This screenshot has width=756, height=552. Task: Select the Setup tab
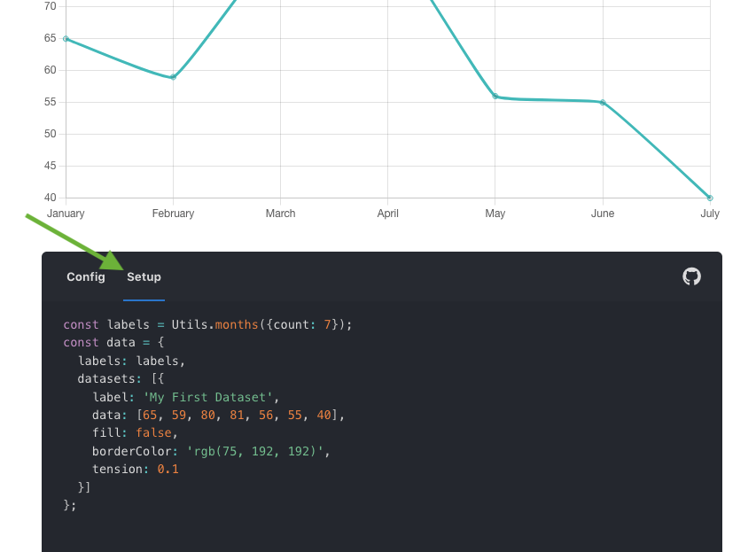pos(144,276)
